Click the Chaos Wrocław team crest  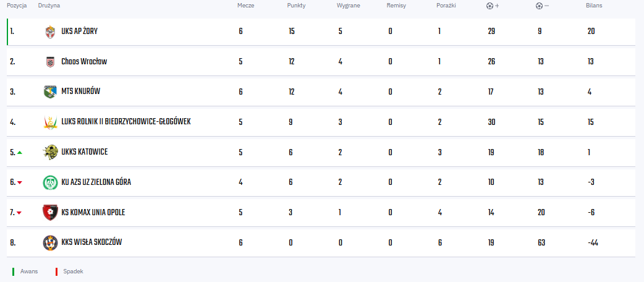[x=50, y=62]
